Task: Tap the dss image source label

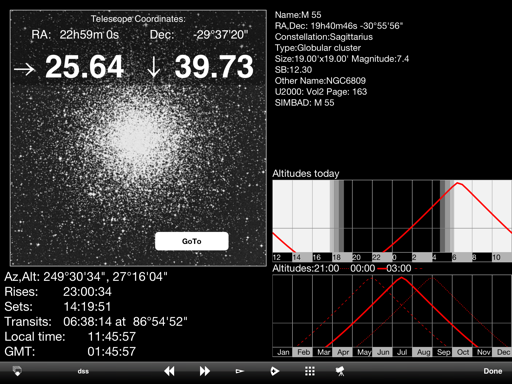Action: coord(83,371)
